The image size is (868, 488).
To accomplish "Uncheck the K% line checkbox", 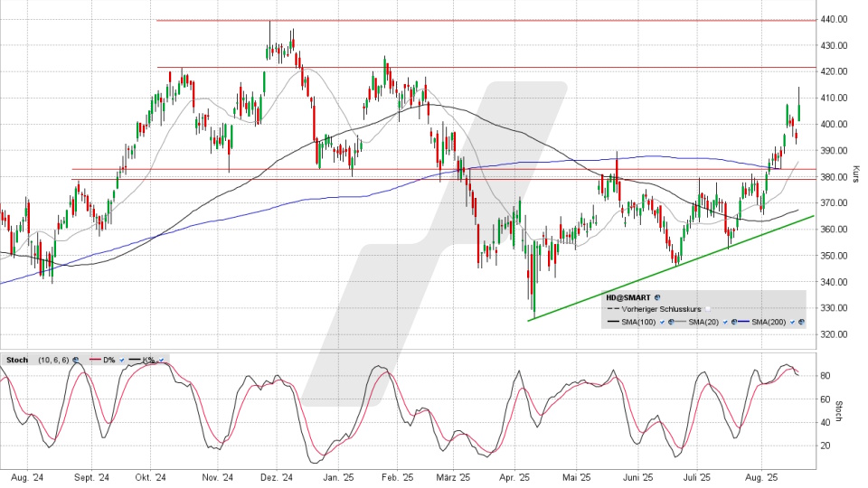I will 161,361.
